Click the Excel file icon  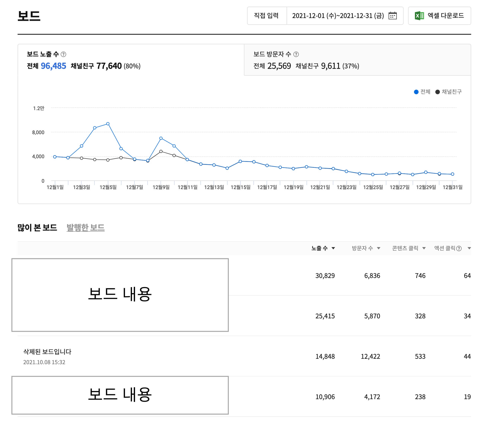point(419,16)
